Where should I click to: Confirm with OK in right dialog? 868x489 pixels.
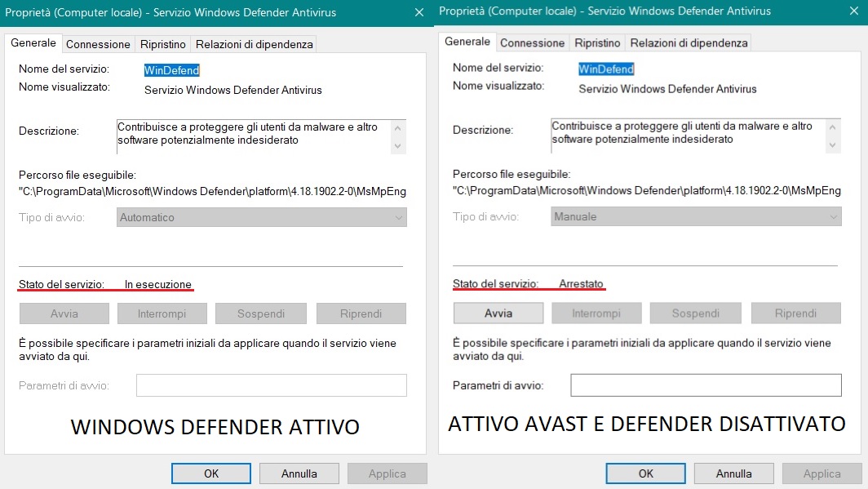pos(645,473)
